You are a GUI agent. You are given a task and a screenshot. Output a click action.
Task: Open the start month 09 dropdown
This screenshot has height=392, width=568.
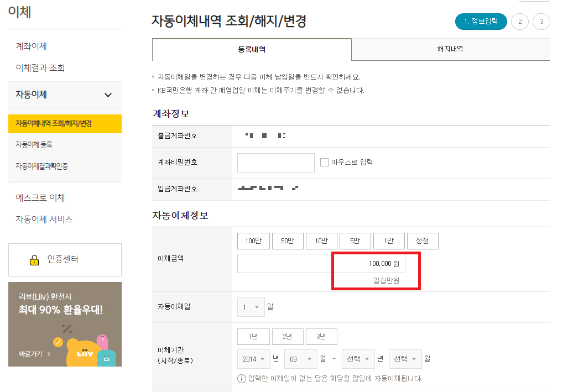301,359
